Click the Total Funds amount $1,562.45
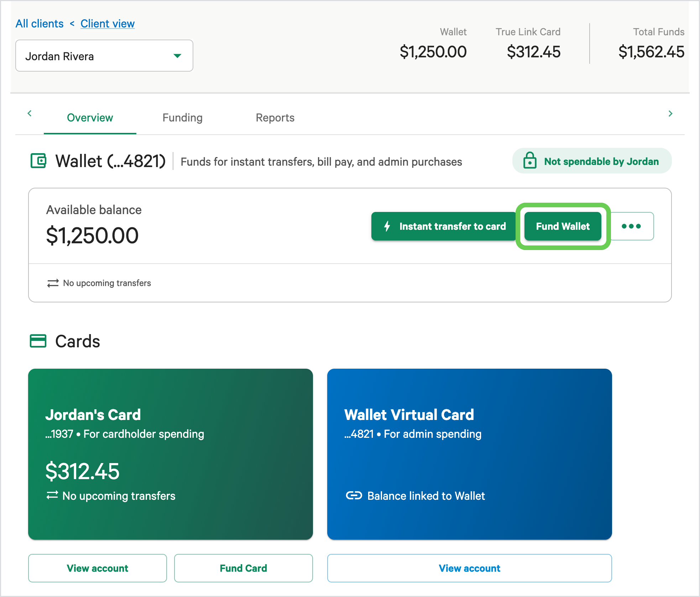 coord(651,52)
